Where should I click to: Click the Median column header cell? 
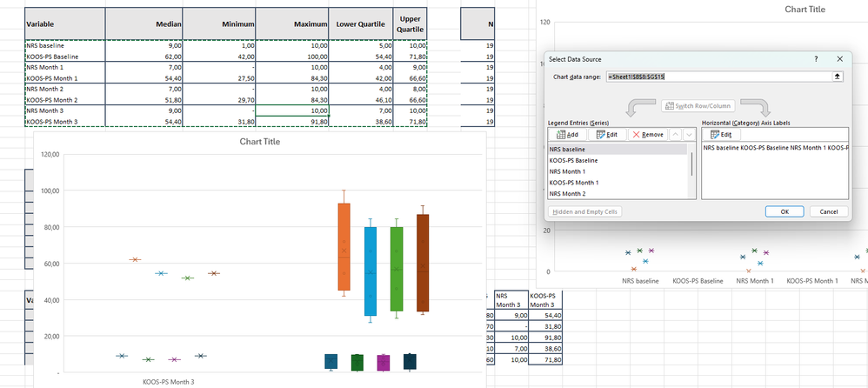[144, 23]
